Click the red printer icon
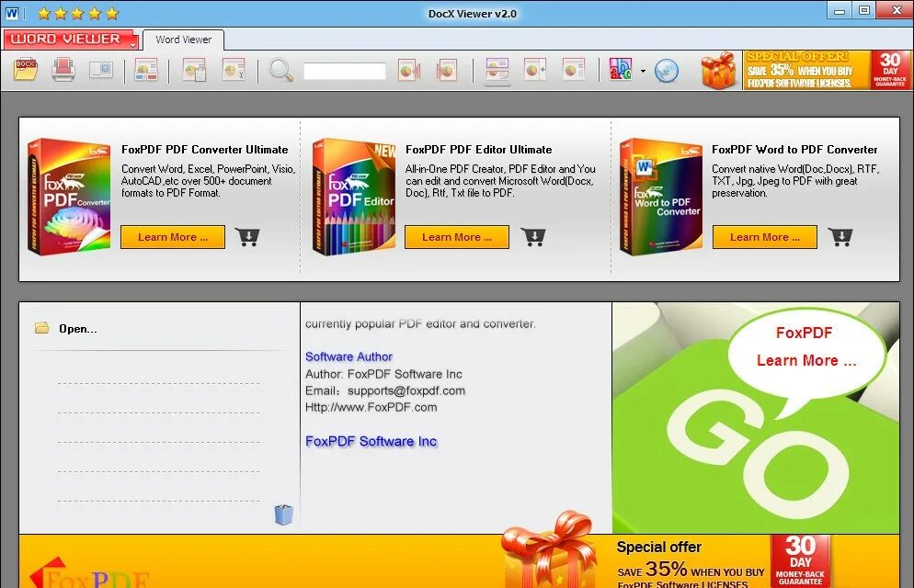The width and height of the screenshot is (914, 588). 63,69
